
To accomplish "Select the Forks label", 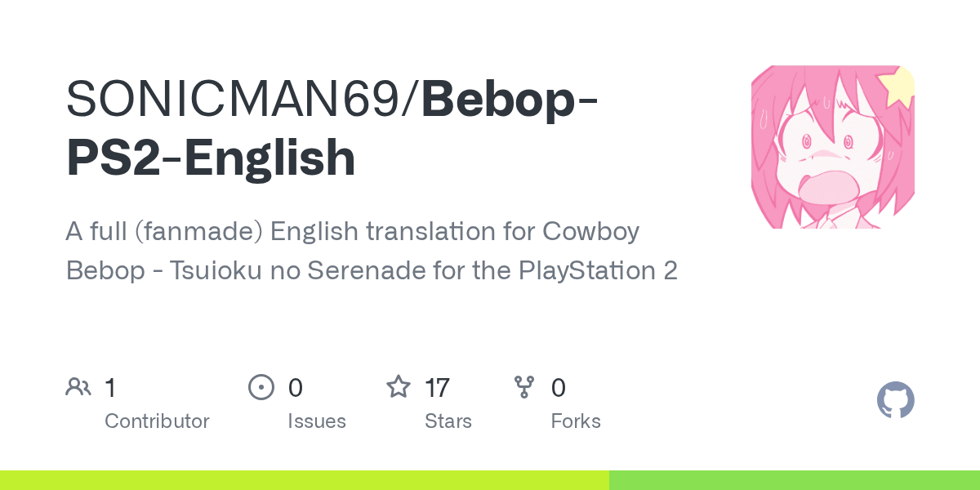I will pyautogui.click(x=576, y=421).
